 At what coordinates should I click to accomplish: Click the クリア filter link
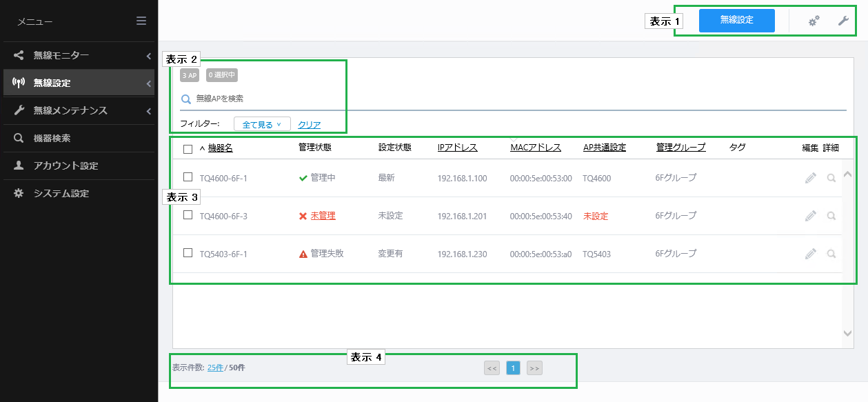click(x=309, y=125)
